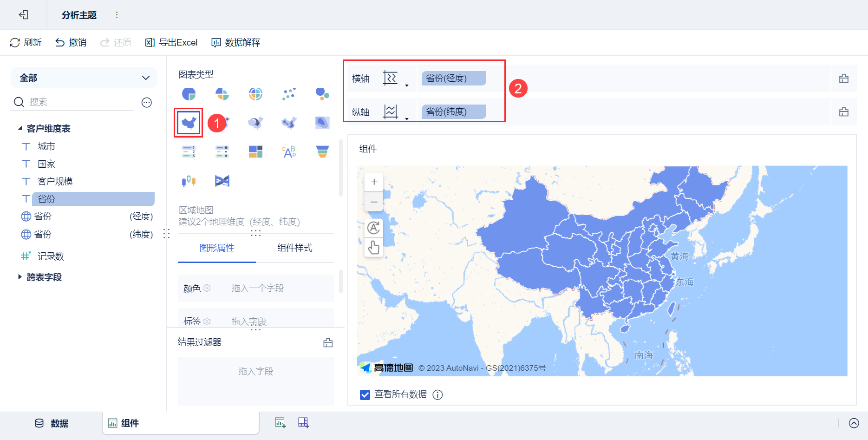Open the 全部 table dropdown
Image resolution: width=868 pixels, height=440 pixels.
tap(84, 78)
